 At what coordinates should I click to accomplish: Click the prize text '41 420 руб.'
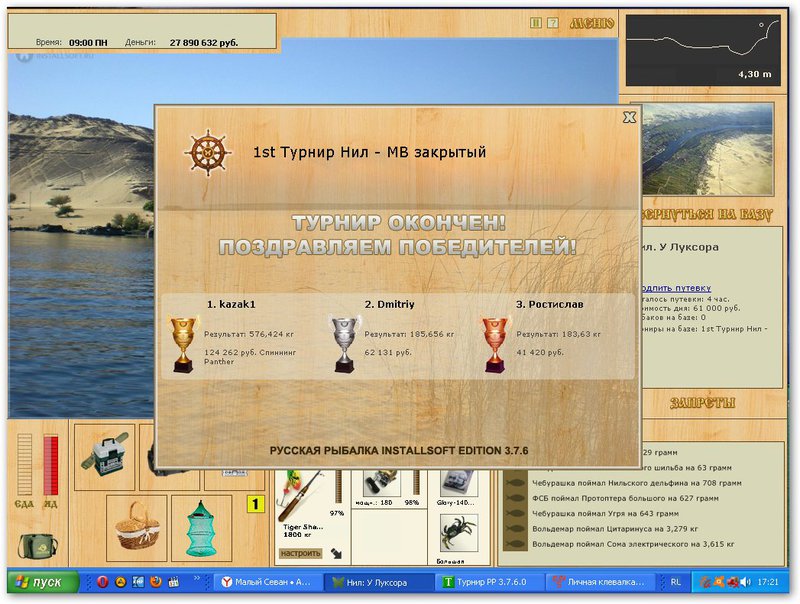click(540, 353)
